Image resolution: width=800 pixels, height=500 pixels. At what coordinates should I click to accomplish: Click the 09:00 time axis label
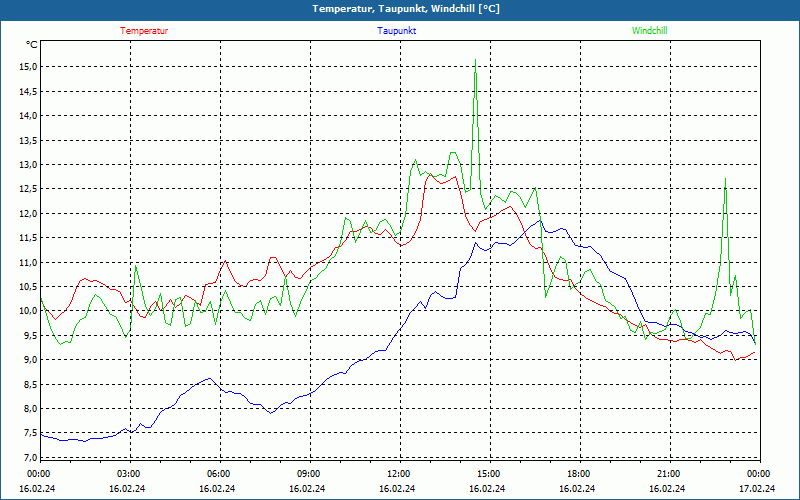click(x=308, y=474)
